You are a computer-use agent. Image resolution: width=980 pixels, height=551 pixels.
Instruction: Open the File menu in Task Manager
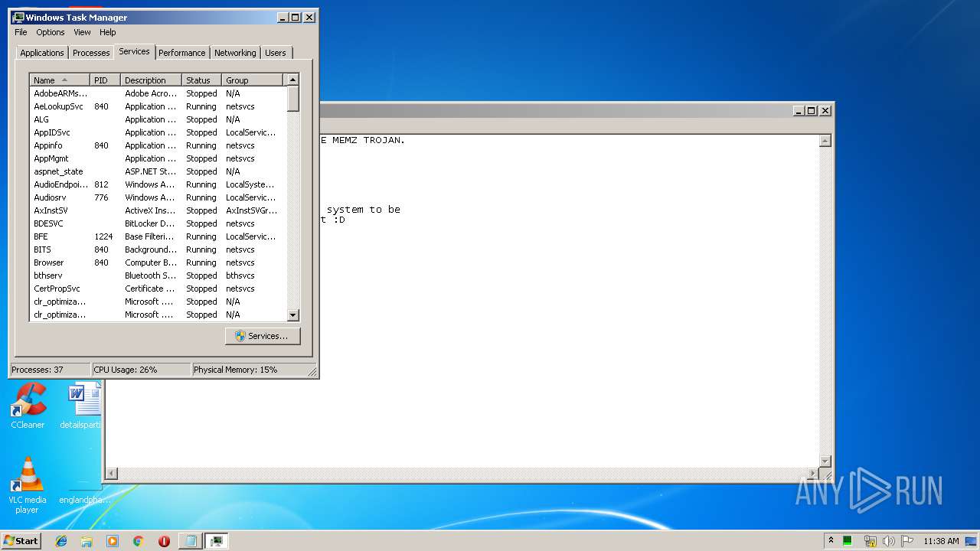(x=21, y=32)
